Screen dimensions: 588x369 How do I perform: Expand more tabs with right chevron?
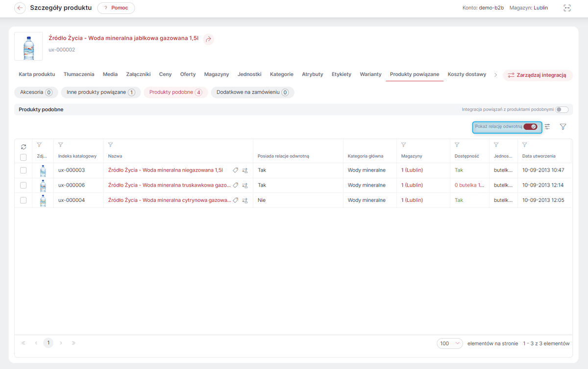tap(495, 75)
